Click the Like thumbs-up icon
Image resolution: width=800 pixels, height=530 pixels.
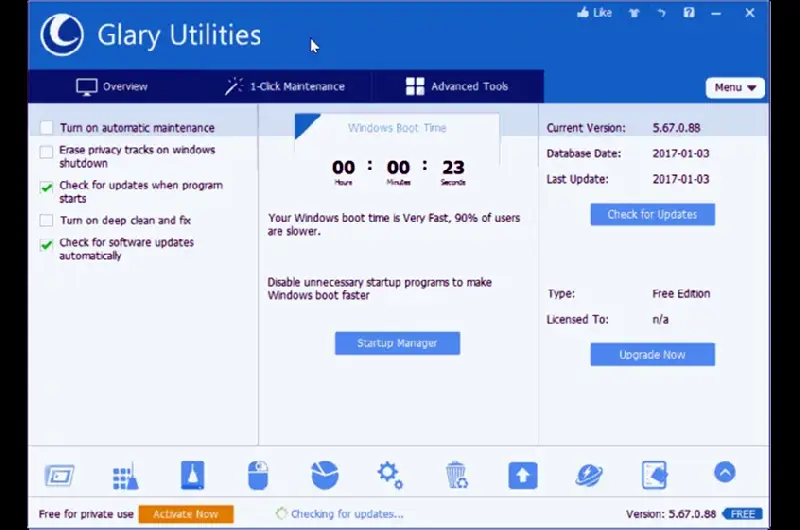click(x=583, y=12)
